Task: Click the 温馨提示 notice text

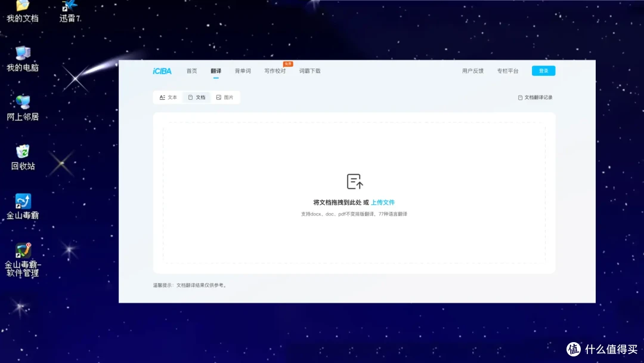Action: click(190, 285)
